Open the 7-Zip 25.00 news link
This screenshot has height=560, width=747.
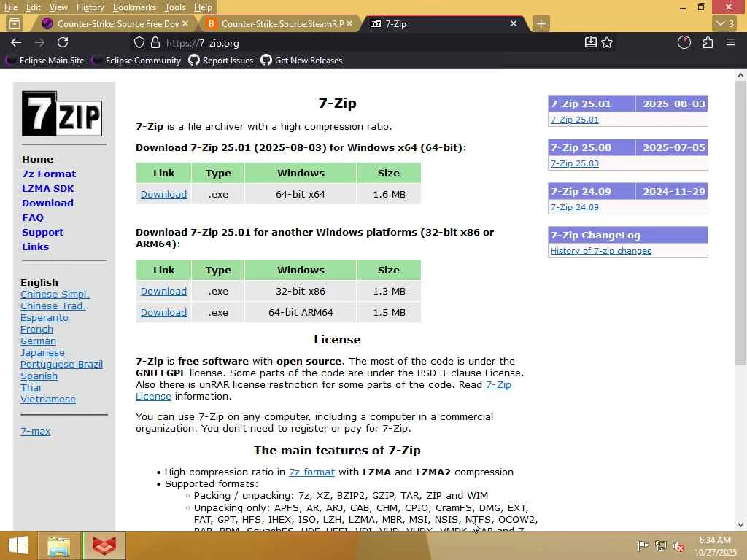(x=575, y=163)
